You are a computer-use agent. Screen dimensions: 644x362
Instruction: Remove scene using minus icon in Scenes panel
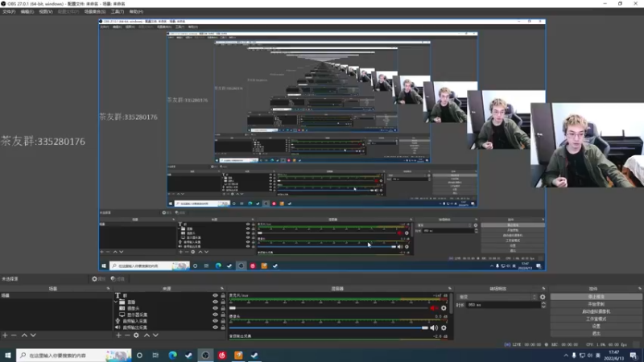pos(14,335)
